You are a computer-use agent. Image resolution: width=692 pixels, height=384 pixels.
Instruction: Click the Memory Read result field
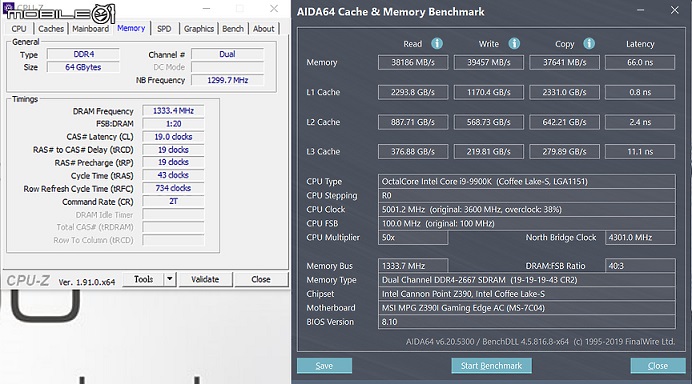tap(413, 62)
